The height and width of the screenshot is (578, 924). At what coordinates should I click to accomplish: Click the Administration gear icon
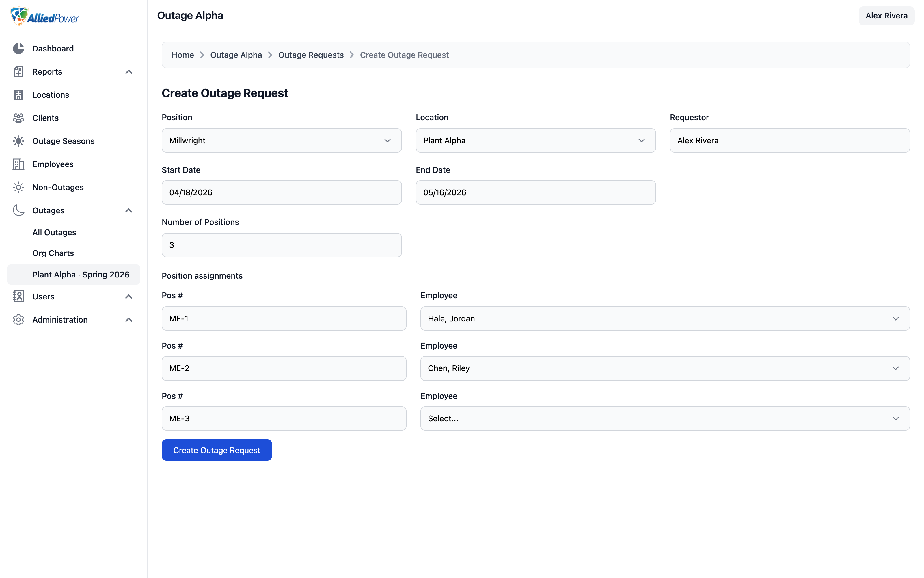pyautogui.click(x=18, y=320)
